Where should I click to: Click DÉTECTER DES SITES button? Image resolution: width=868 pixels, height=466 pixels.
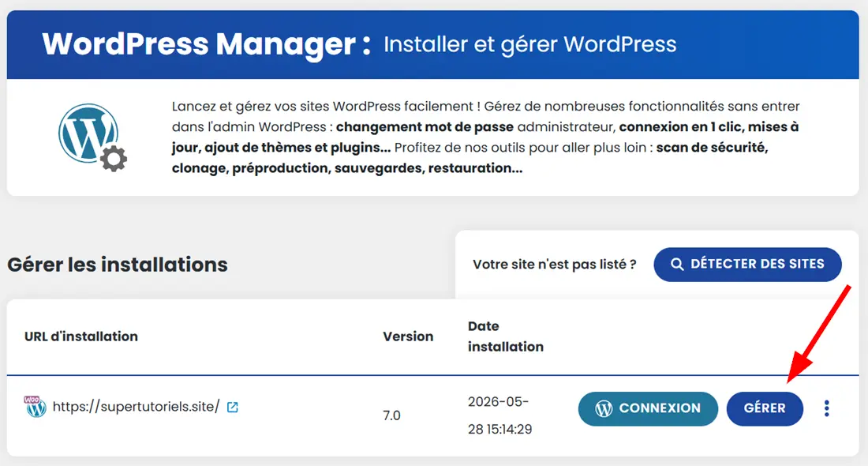point(747,265)
